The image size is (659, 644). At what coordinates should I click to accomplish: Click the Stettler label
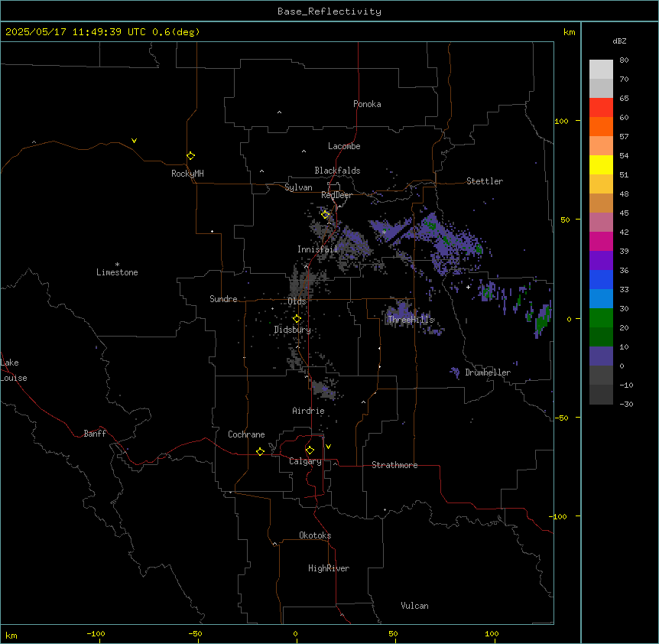point(484,181)
